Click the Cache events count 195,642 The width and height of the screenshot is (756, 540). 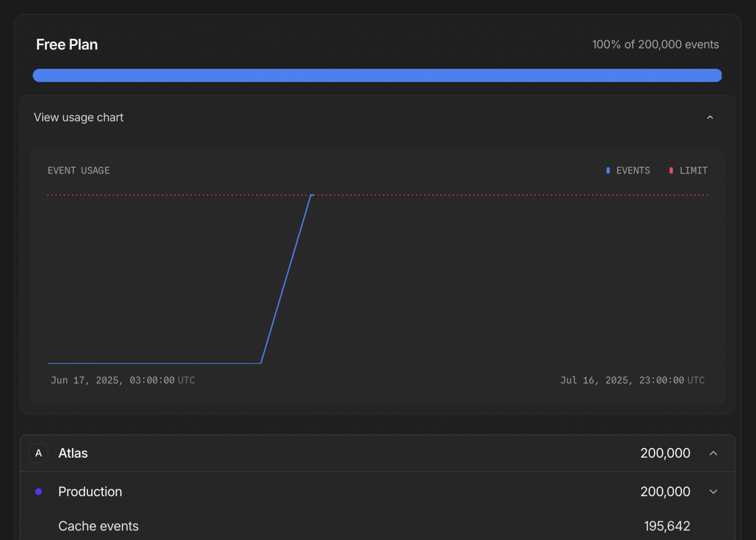[x=666, y=526]
